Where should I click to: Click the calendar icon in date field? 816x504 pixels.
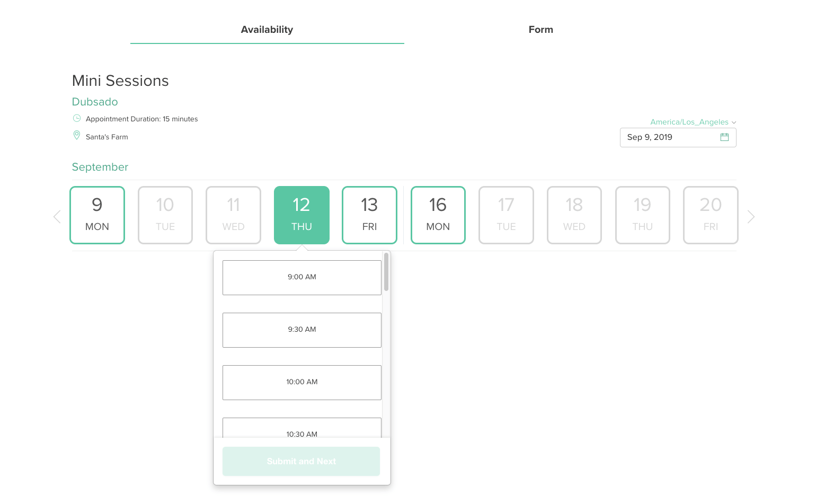724,137
